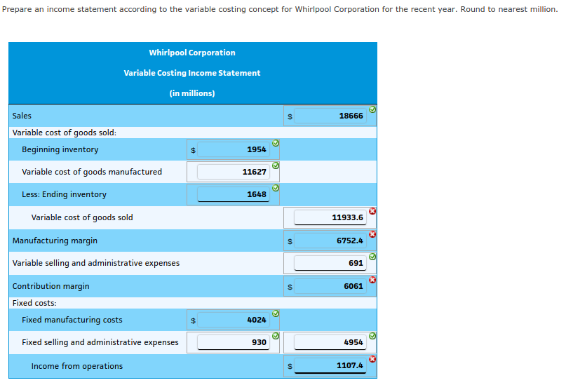Image resolution: width=566 pixels, height=392 pixels.
Task: Click the Variable cost of goods manufactured input
Action: (x=233, y=172)
